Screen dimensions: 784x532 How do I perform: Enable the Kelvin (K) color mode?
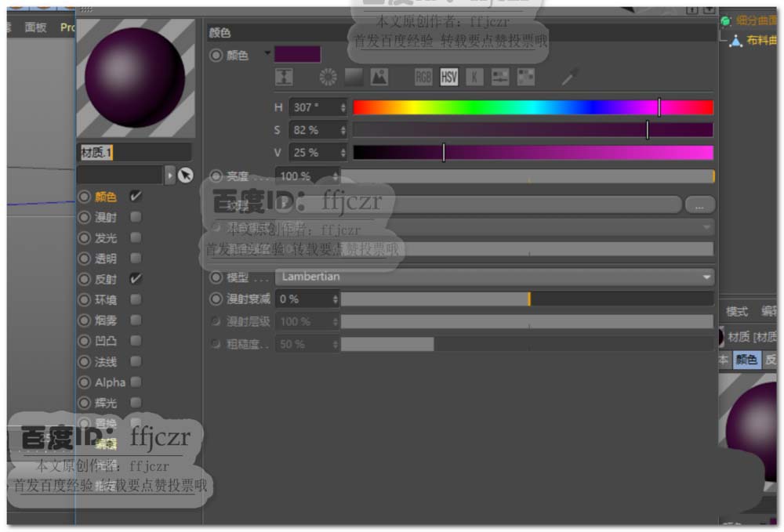pyautogui.click(x=474, y=77)
